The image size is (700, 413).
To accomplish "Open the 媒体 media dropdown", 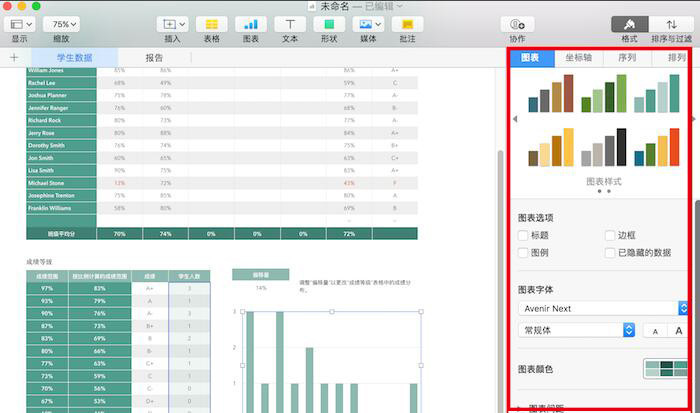I will (x=368, y=24).
